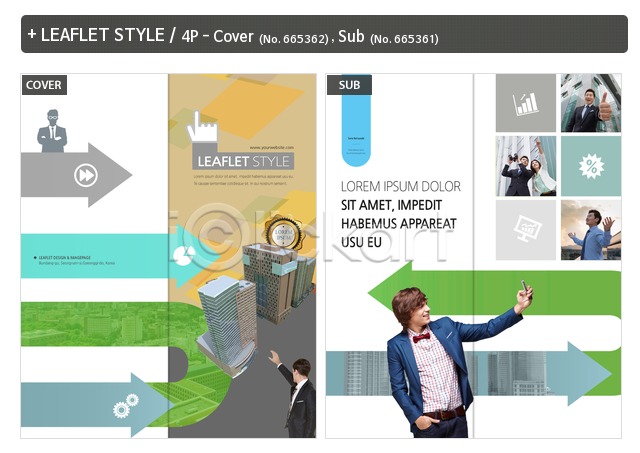This screenshot has width=640, height=453.
Task: Click the man in blue shirt photo
Action: pyautogui.click(x=591, y=230)
